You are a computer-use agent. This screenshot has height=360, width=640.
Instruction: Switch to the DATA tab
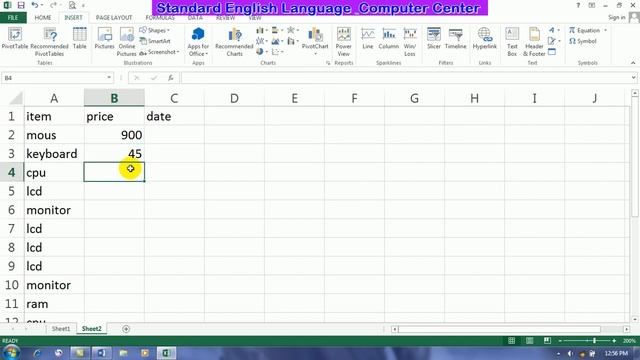195,18
